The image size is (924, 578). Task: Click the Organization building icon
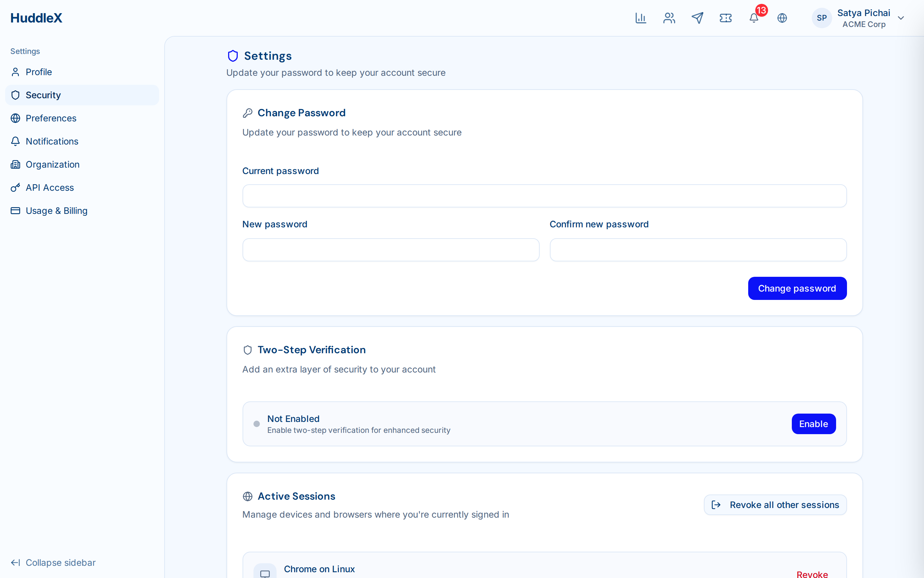(x=15, y=164)
